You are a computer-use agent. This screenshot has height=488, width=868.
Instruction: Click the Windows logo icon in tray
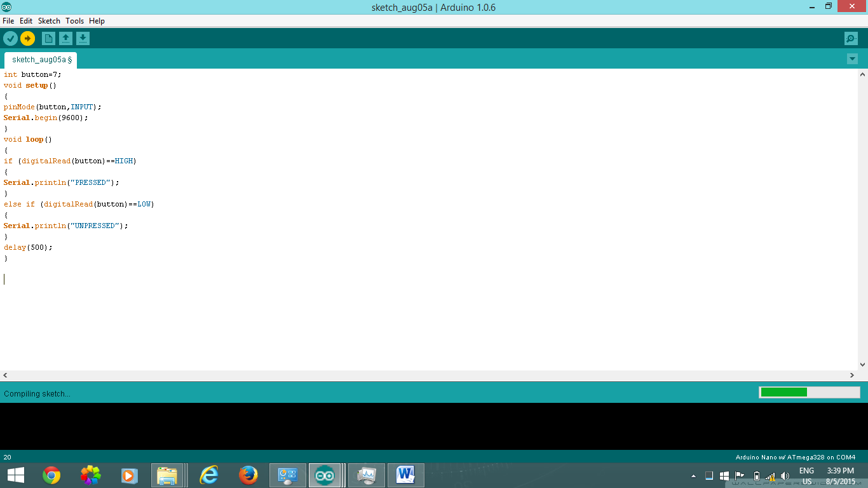[x=724, y=475]
